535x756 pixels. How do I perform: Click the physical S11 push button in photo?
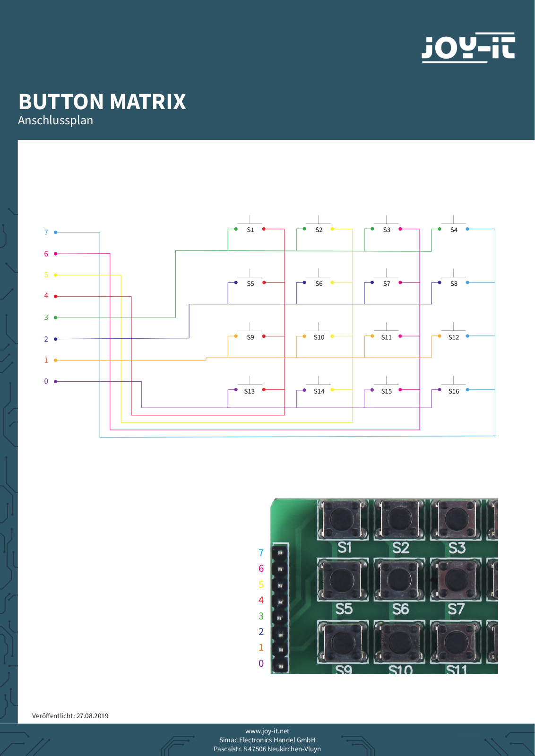pyautogui.click(x=456, y=642)
